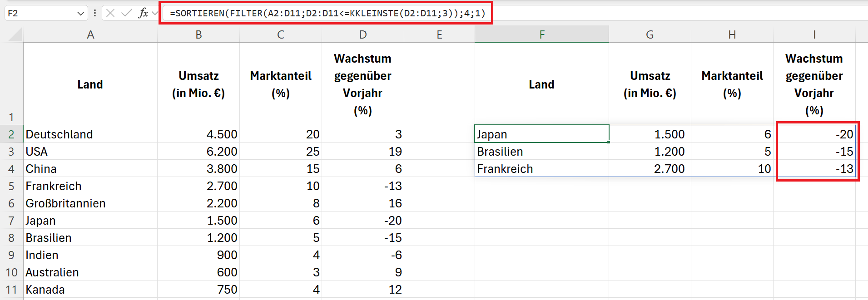Select column H header
The height and width of the screenshot is (300, 868).
732,34
